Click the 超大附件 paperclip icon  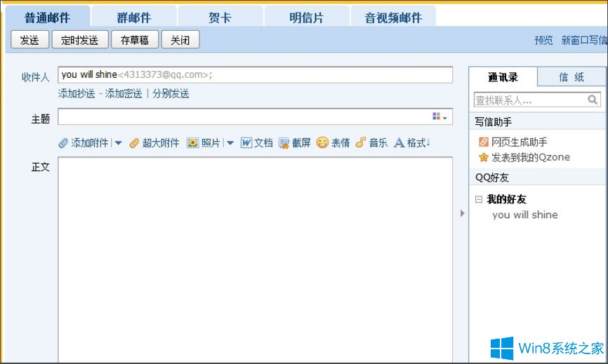point(134,143)
